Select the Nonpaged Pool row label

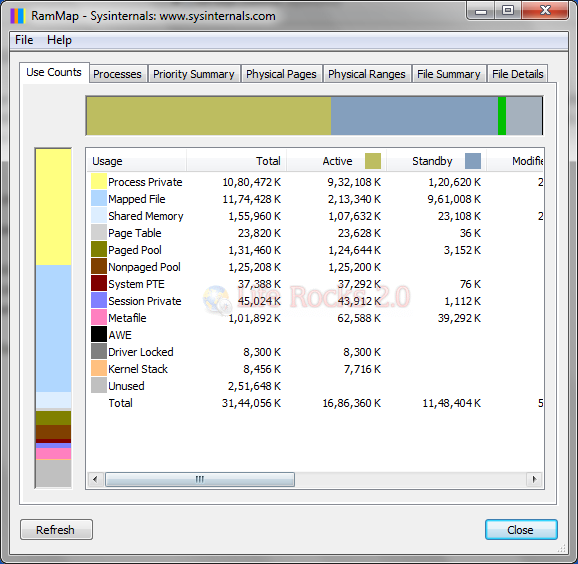click(x=144, y=267)
